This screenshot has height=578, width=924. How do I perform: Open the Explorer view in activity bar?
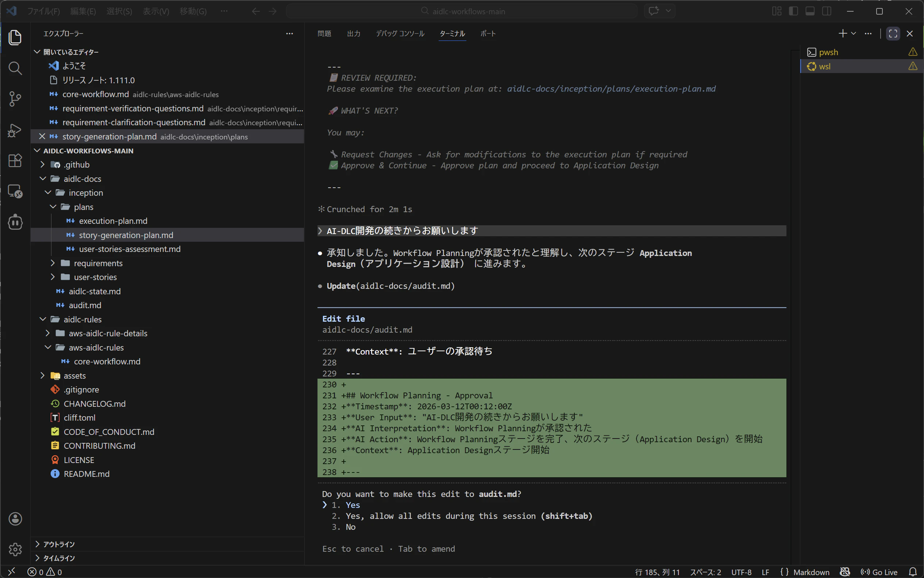point(15,38)
